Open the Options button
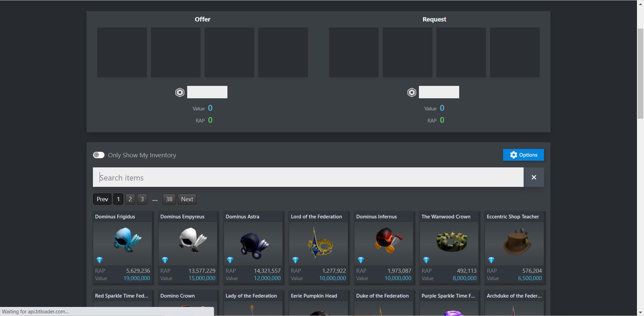The image size is (644, 316). pos(524,155)
